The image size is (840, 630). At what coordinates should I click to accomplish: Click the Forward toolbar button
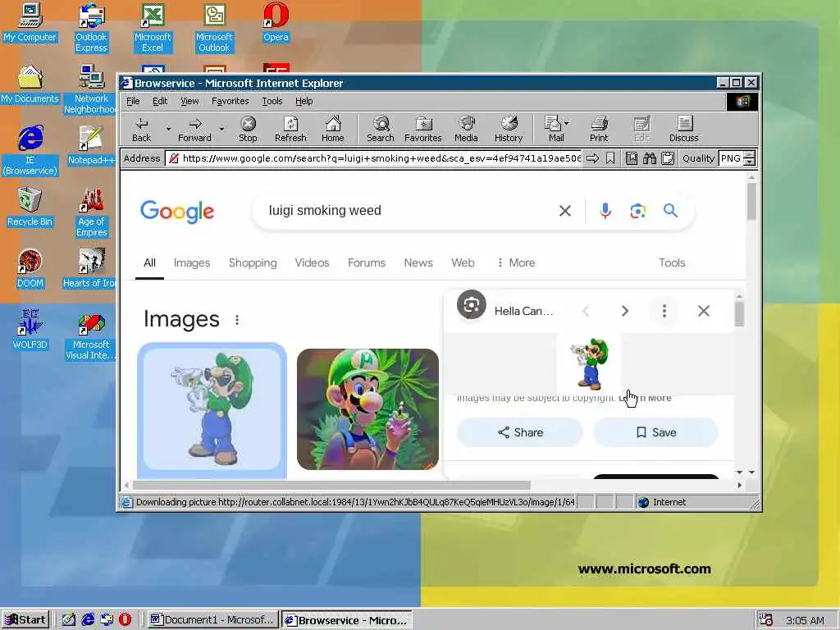[194, 130]
